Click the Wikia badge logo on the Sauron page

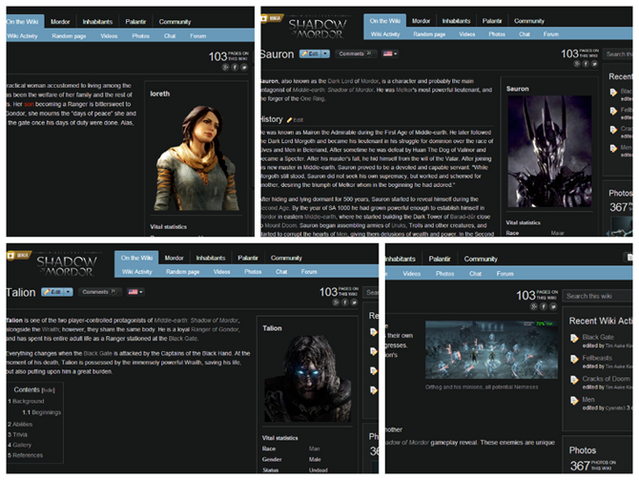tap(271, 18)
